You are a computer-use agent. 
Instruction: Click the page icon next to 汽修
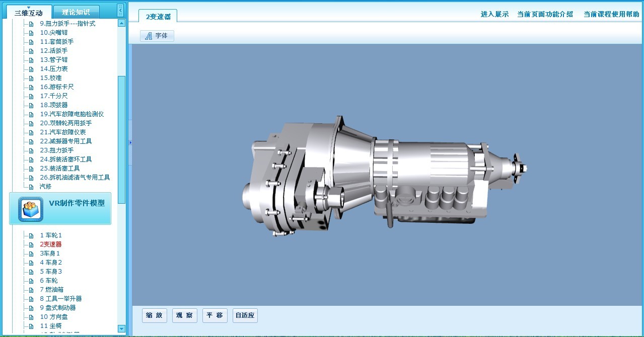[x=31, y=187]
